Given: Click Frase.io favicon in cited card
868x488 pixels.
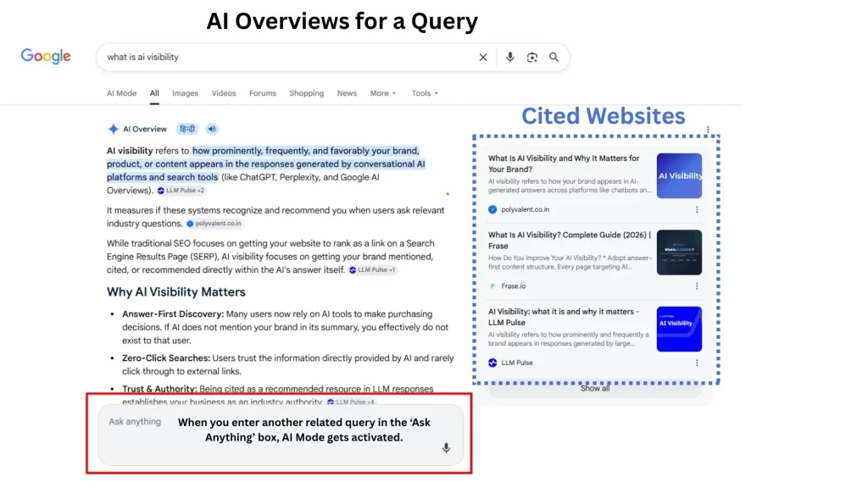Looking at the screenshot, I should click(x=492, y=286).
